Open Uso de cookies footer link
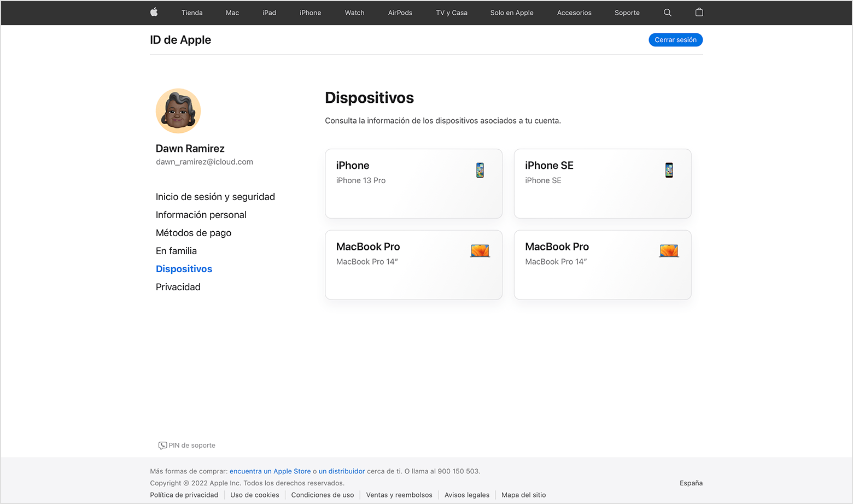The height and width of the screenshot is (504, 853). [255, 495]
